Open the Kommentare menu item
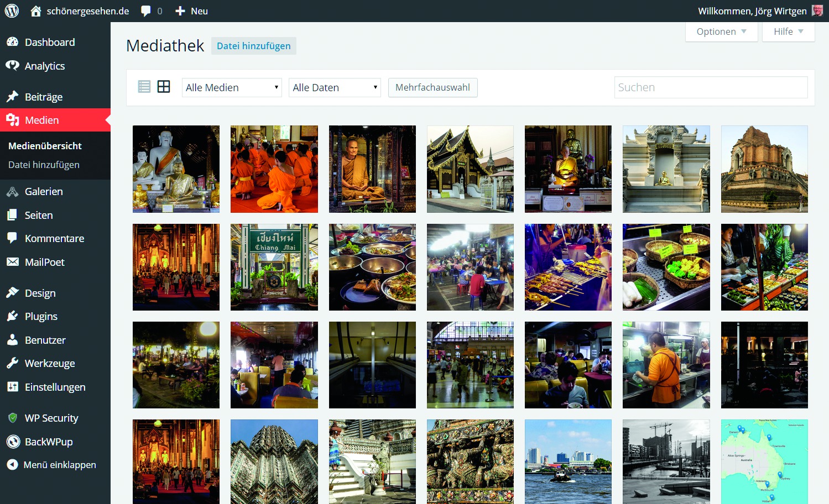829x504 pixels. point(55,238)
